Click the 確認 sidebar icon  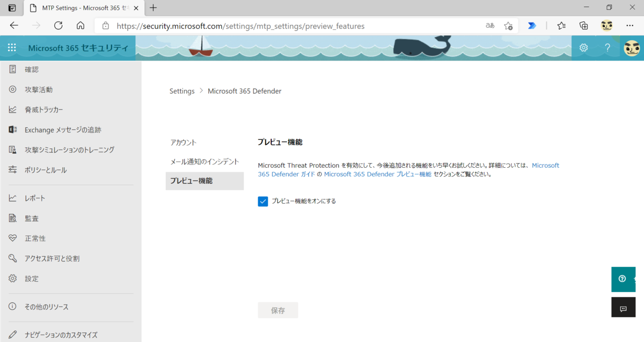click(13, 69)
